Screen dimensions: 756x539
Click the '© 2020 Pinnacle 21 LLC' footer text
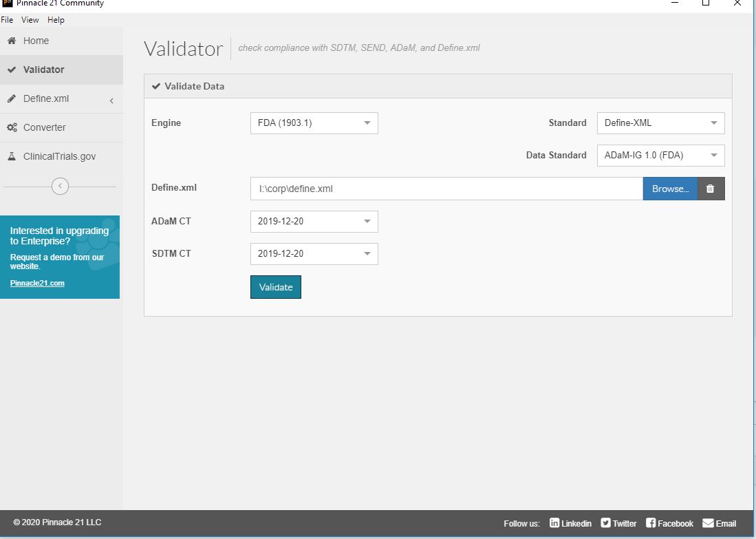tap(57, 522)
